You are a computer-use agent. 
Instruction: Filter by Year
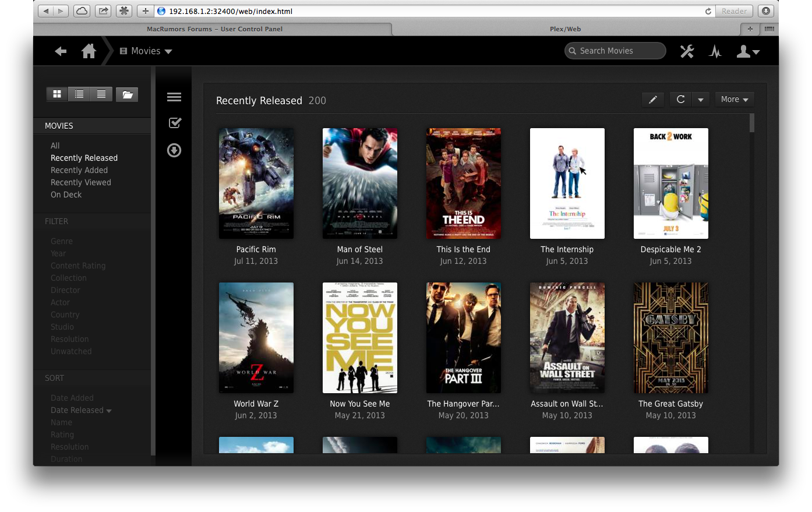coord(58,253)
